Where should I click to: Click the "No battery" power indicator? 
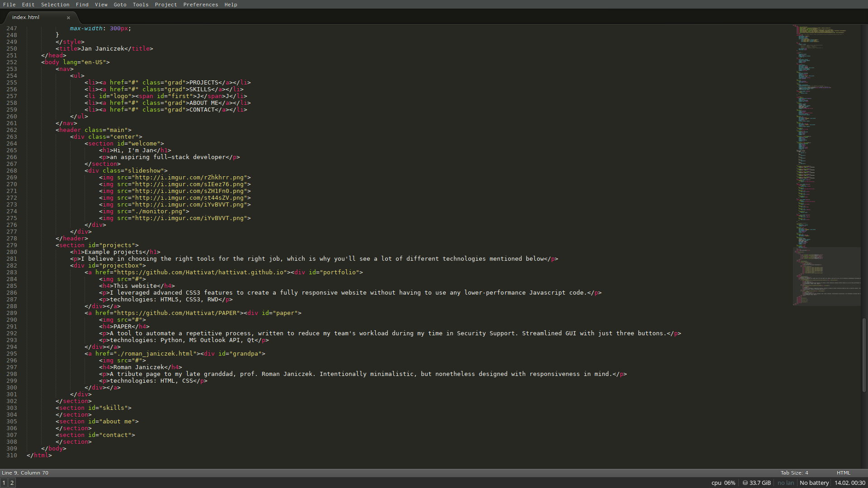(x=814, y=483)
